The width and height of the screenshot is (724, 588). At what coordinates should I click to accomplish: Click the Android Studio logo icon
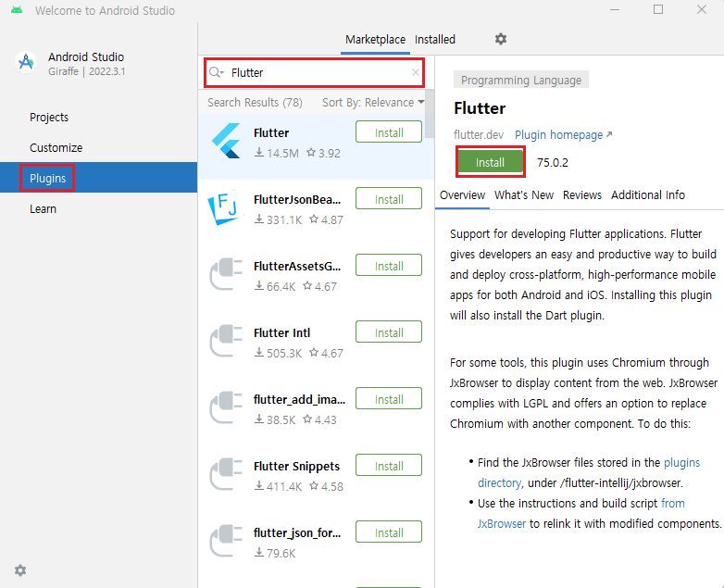coord(26,62)
